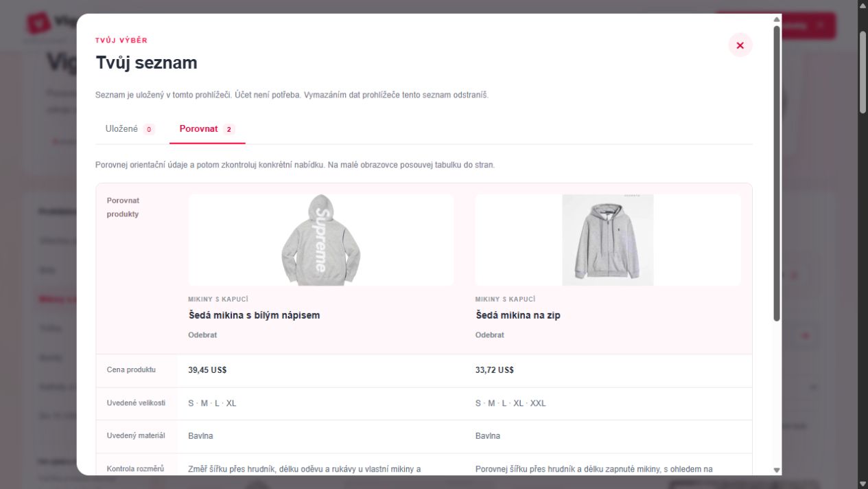Open the Supreme grey hoodie image

321,240
